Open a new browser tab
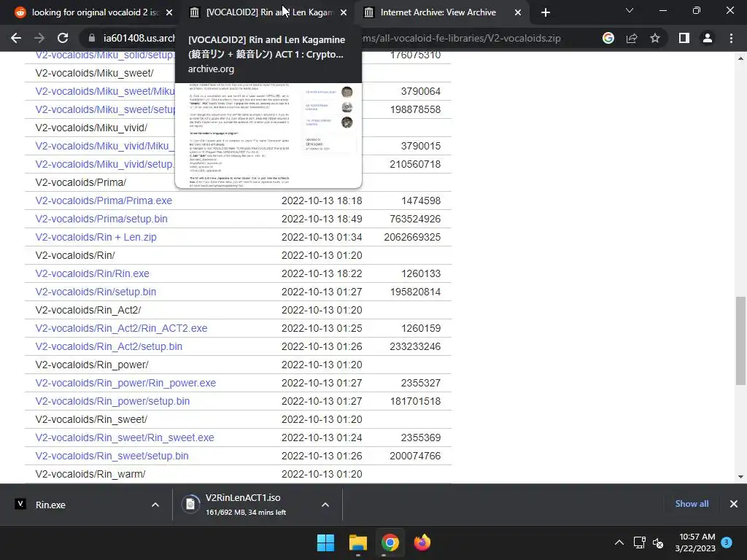 point(546,12)
